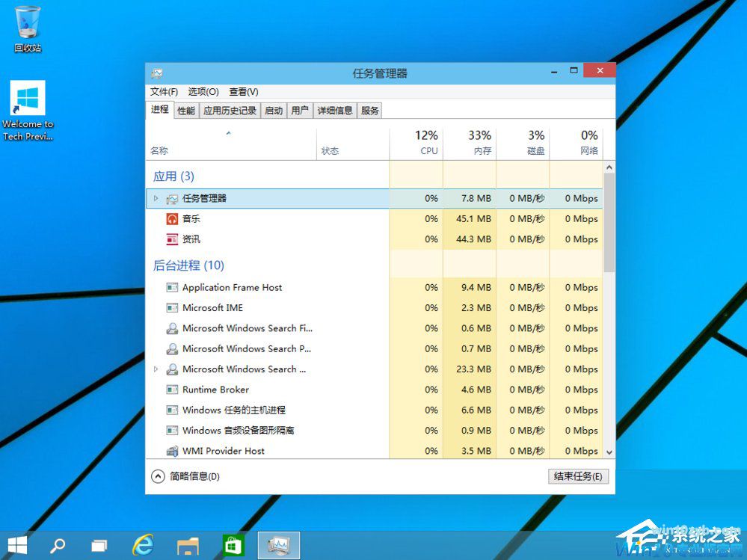This screenshot has width=747, height=560.
Task: Open Search from the taskbar
Action: tap(59, 544)
